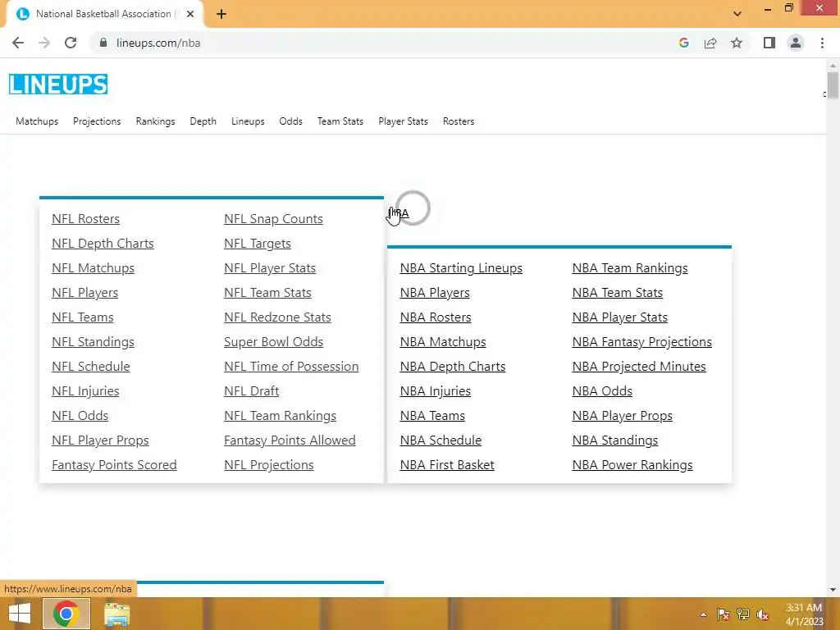Open the Player Stats menu item
Image resolution: width=840 pixels, height=630 pixels.
(404, 121)
